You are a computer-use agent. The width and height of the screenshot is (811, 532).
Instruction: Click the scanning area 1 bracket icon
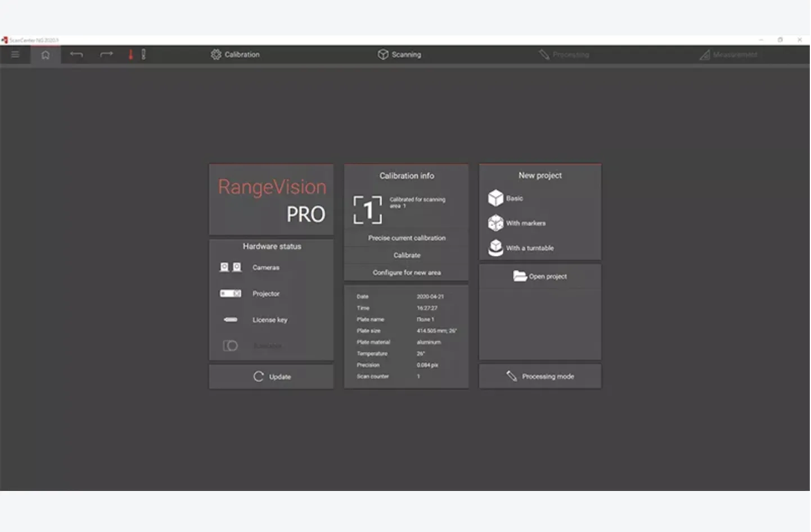pos(368,210)
